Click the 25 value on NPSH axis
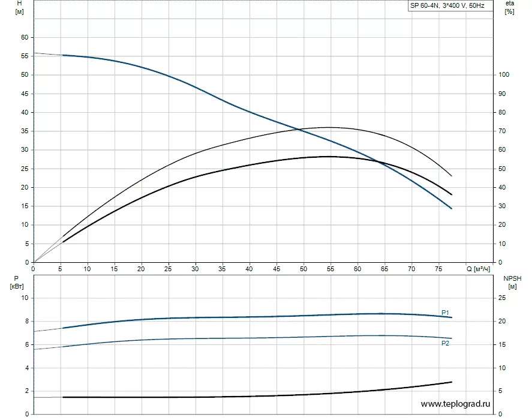 tap(502, 298)
